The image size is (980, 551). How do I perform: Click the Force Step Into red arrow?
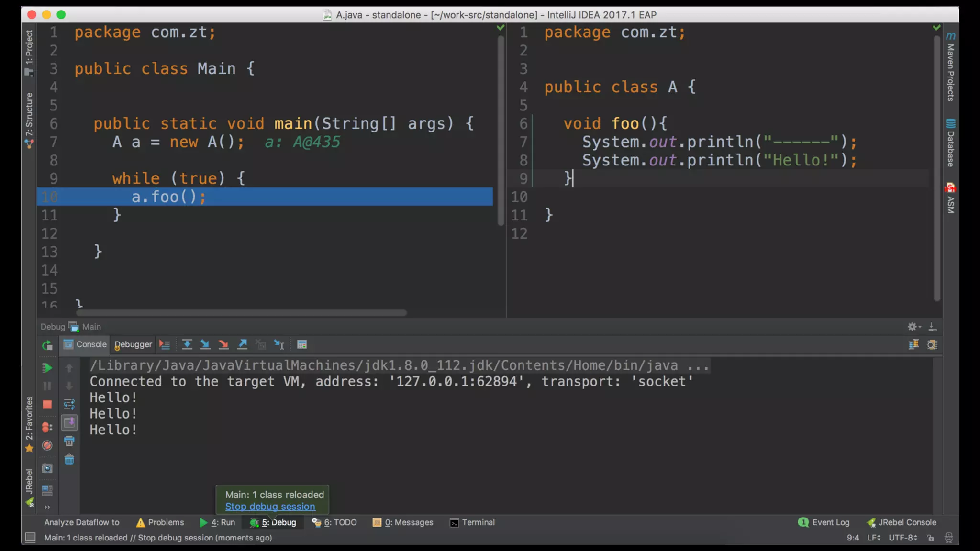tap(223, 344)
